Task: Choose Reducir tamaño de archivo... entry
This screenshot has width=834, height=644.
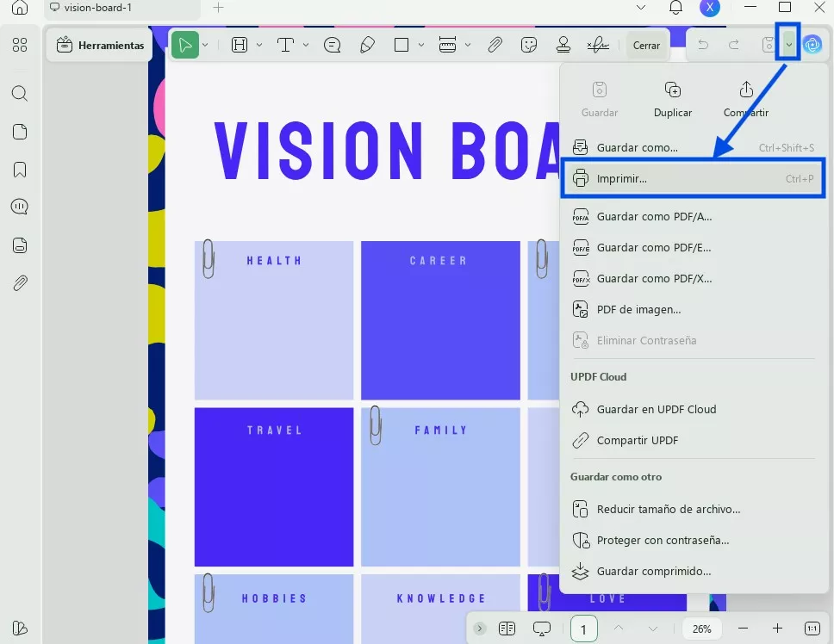Action: (x=693, y=509)
